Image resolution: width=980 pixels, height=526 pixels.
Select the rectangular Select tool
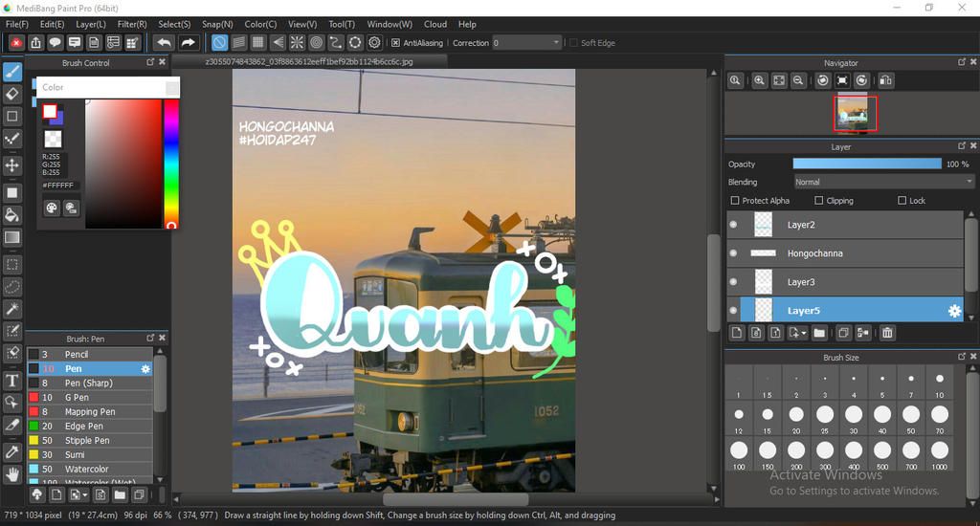[x=11, y=264]
